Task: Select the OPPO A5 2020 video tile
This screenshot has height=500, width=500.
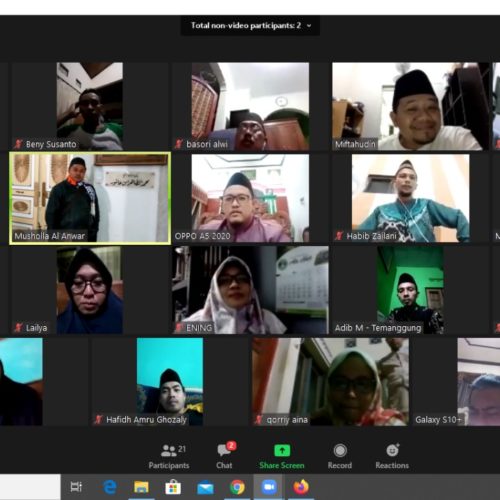Action: [x=250, y=198]
